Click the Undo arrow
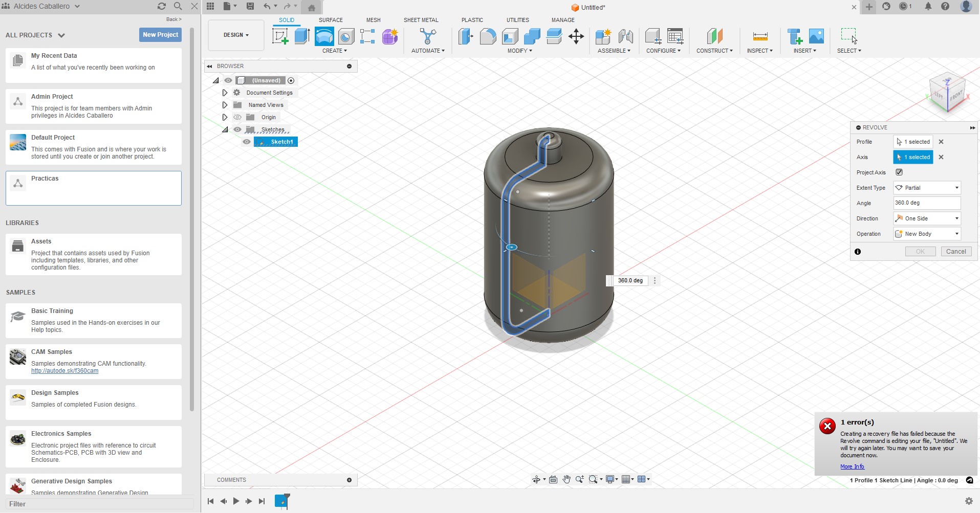 (x=267, y=6)
